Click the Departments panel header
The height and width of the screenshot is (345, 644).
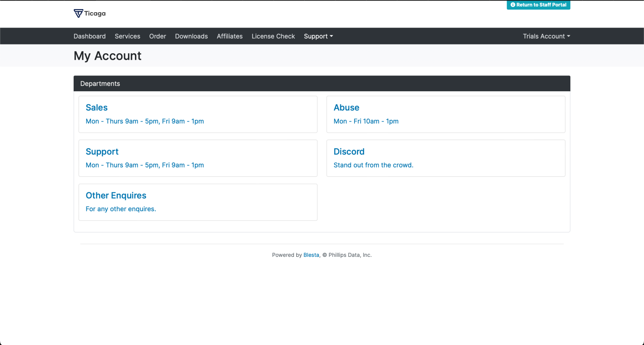(x=322, y=84)
